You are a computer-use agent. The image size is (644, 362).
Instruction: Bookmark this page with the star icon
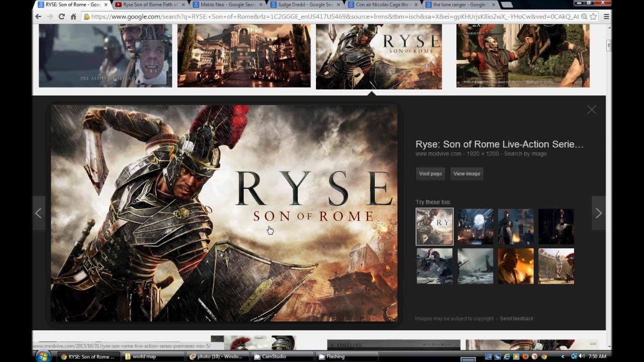pos(594,17)
